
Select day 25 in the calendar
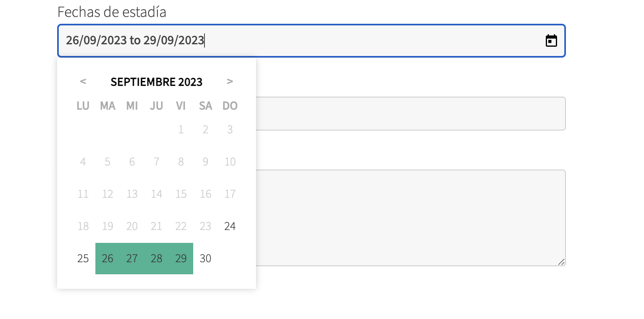pos(83,259)
